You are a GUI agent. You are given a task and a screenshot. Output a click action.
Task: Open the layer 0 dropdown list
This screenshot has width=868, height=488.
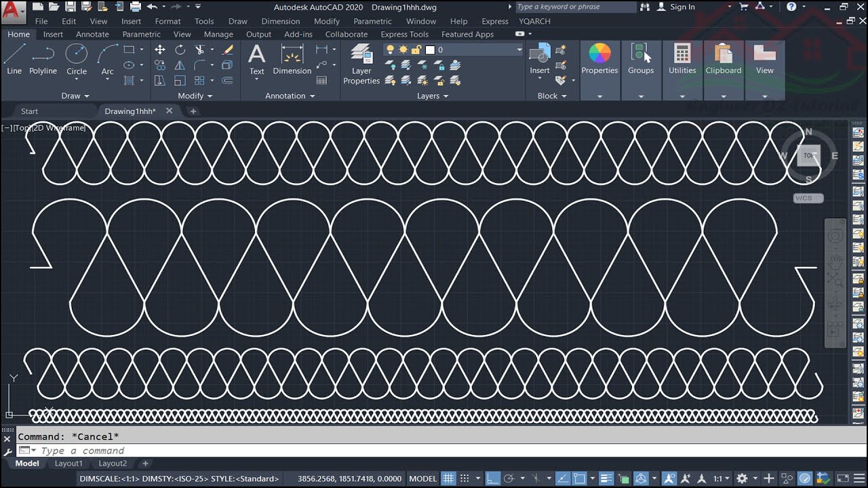(519, 49)
